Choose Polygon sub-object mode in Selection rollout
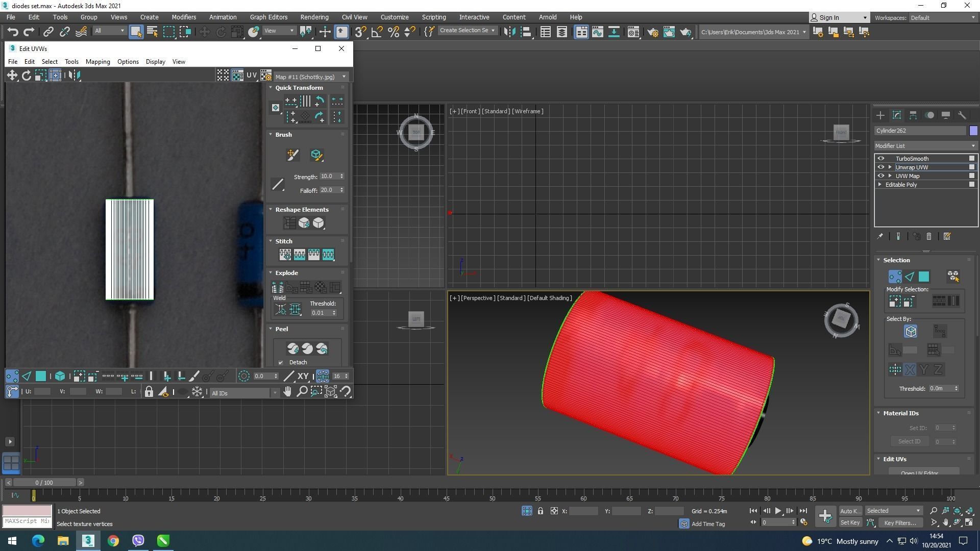This screenshot has width=980, height=551. click(924, 277)
